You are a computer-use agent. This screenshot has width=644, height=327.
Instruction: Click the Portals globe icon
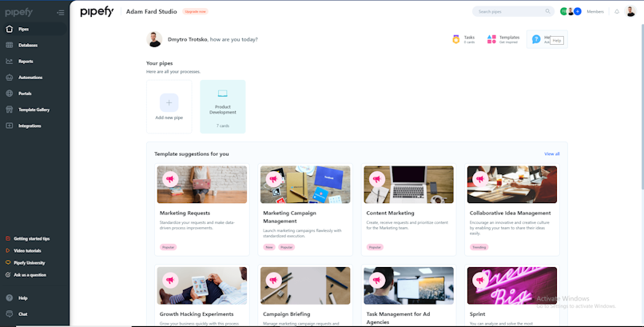point(10,94)
